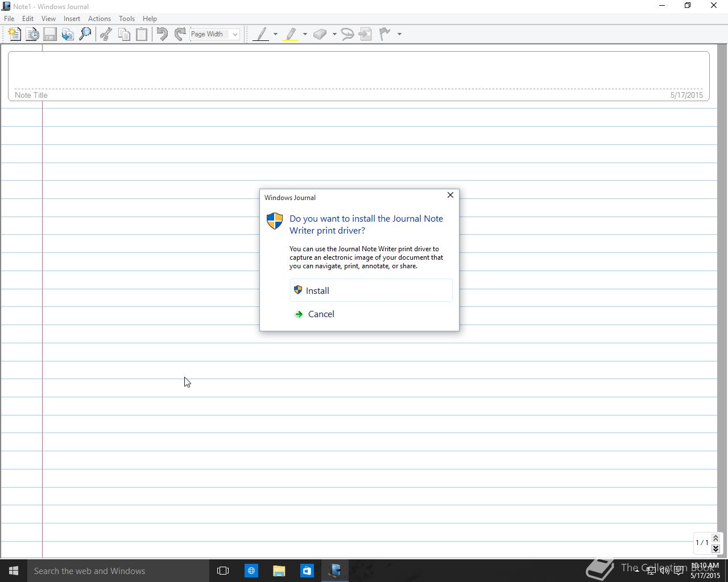Screen dimensions: 728x582
Task: Open the View menu
Action: coord(48,19)
